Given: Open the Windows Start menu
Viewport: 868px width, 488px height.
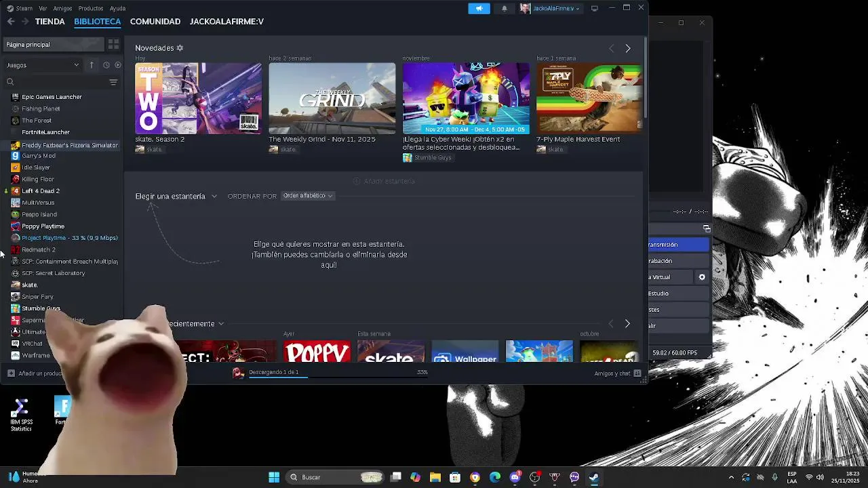Looking at the screenshot, I should click(274, 477).
